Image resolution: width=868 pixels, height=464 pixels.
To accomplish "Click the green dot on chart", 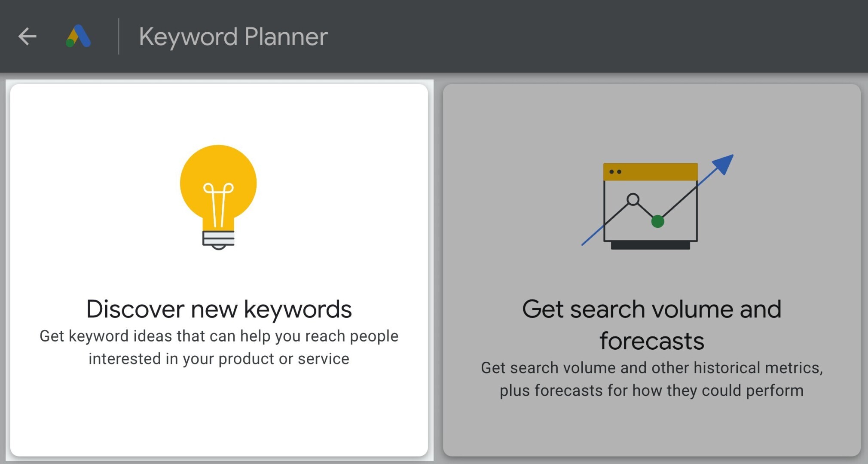I will click(x=657, y=221).
